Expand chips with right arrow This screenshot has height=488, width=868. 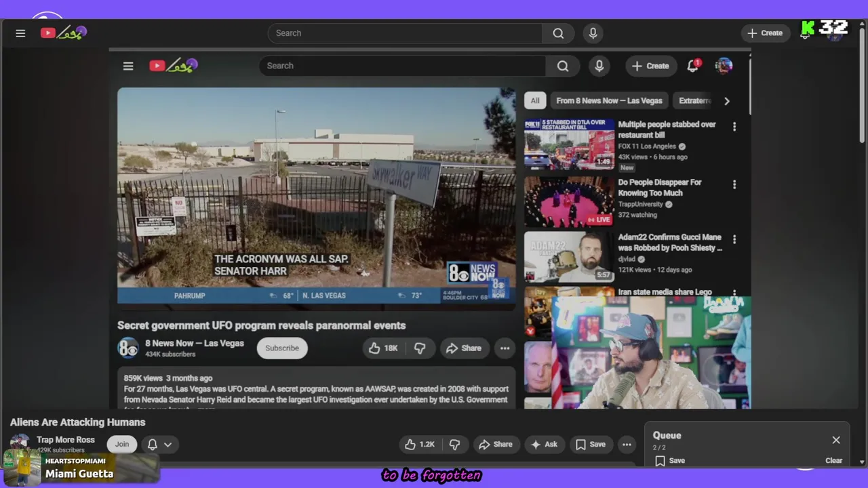[726, 101]
